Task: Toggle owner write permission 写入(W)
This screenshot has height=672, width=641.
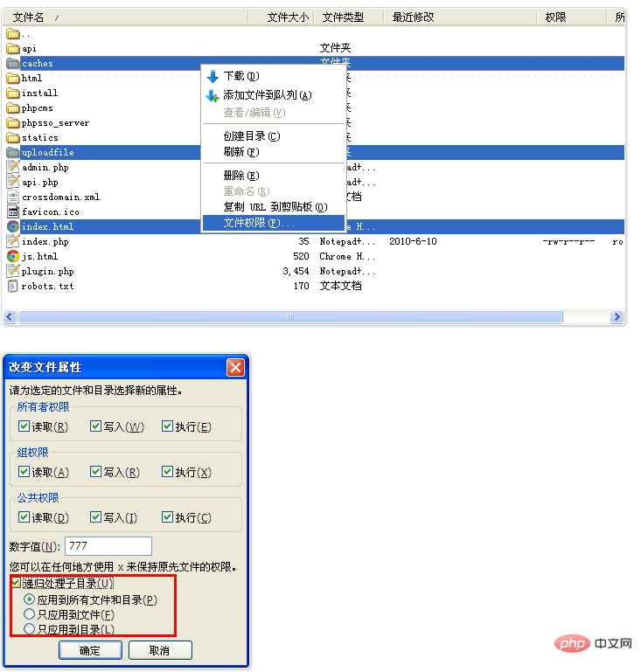Action: (x=95, y=426)
